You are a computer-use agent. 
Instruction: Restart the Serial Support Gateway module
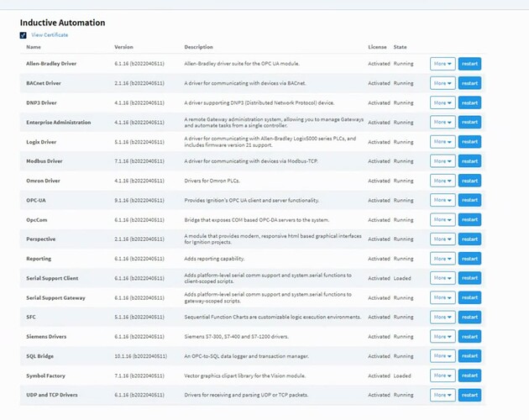(469, 298)
